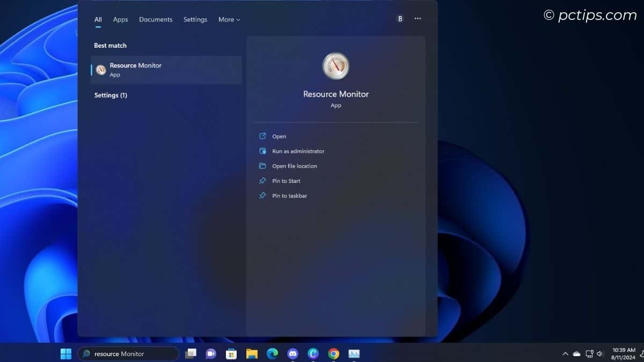Click the Open launch arrow icon
Image resolution: width=644 pixels, height=362 pixels.
(262, 136)
